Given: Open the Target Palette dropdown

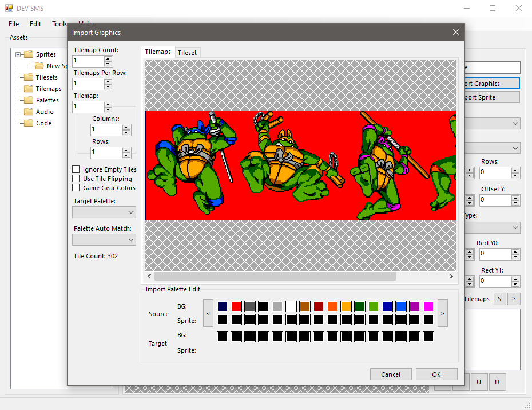Looking at the screenshot, I should pos(104,212).
